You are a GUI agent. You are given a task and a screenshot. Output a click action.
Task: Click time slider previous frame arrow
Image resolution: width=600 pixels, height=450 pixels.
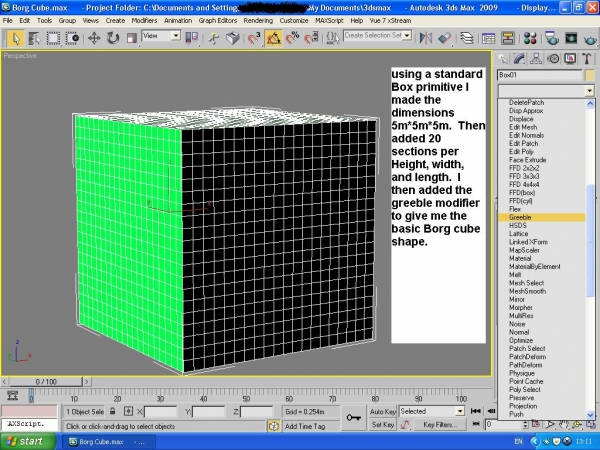tap(5, 382)
